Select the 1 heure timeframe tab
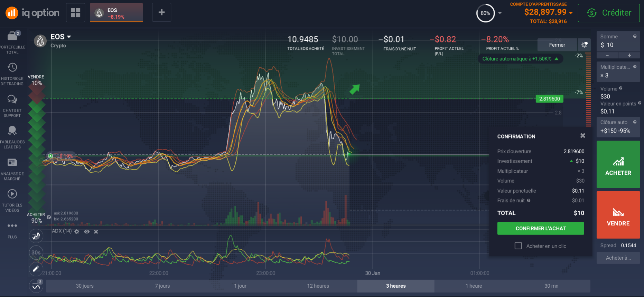 pos(474,286)
